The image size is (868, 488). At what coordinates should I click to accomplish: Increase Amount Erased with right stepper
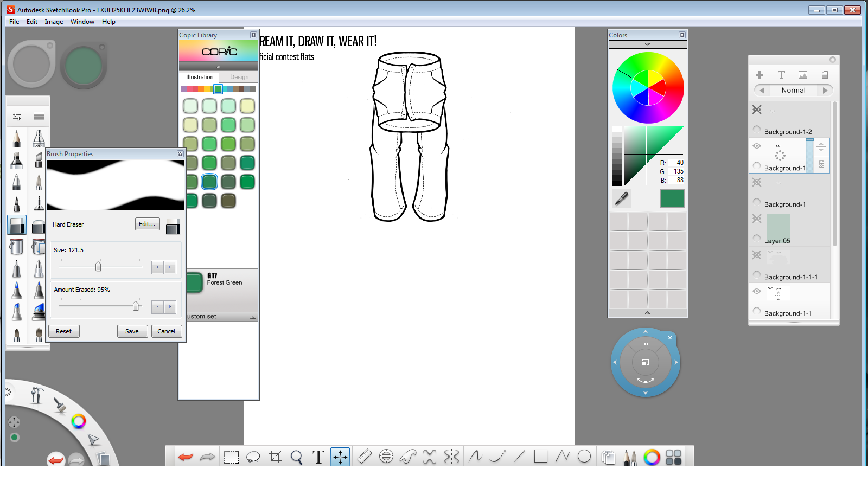coord(170,307)
